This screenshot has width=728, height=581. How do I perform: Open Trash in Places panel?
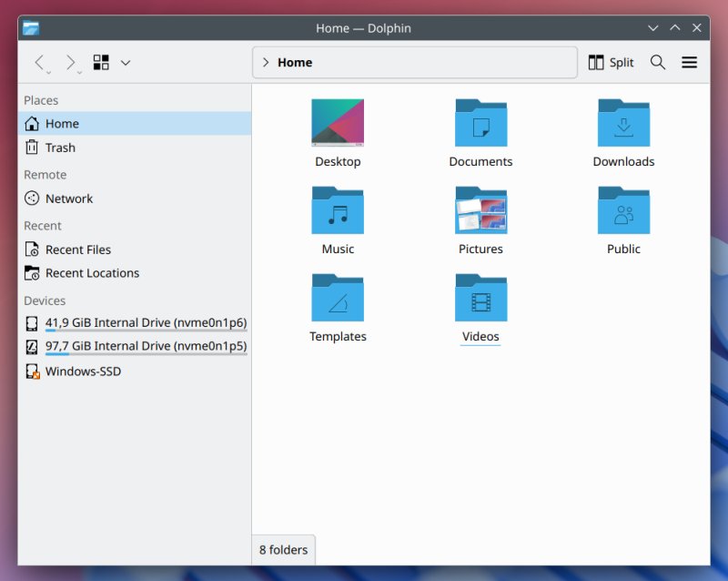60,148
